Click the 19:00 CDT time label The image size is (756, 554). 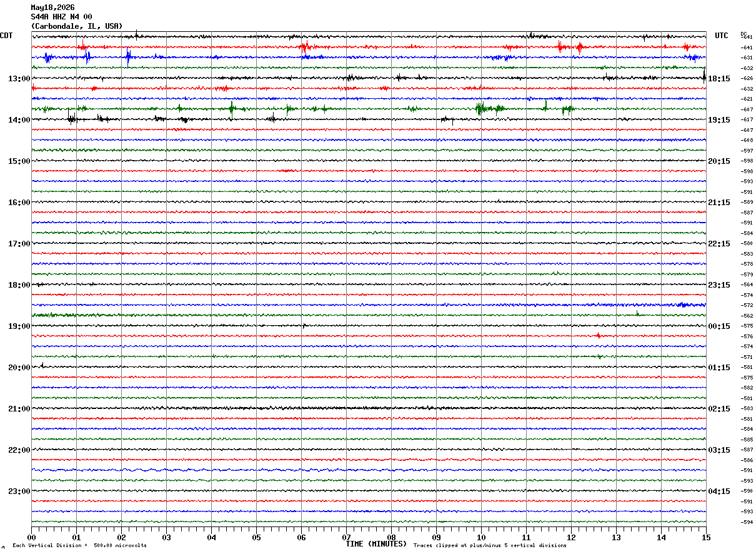[19, 326]
